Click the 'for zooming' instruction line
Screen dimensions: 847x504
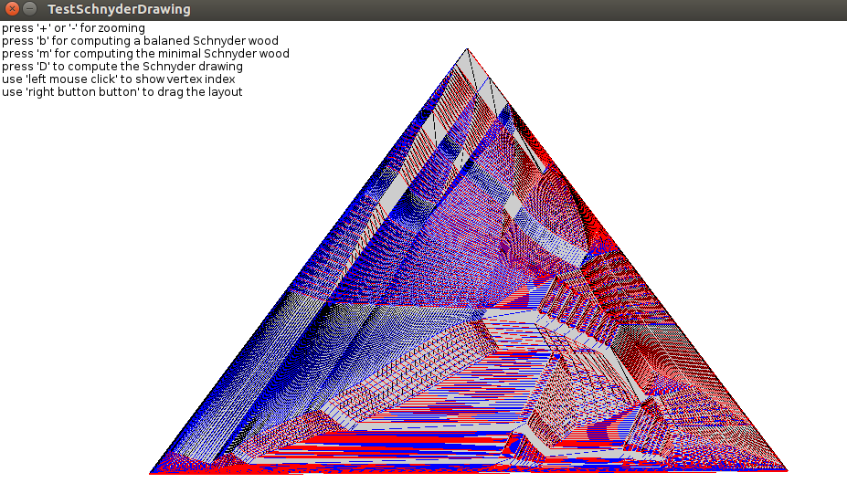[73, 28]
